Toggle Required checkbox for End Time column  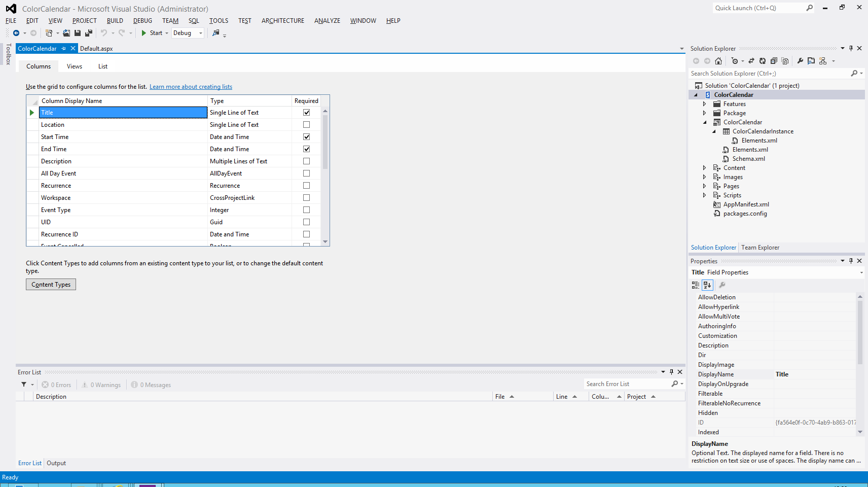coord(306,149)
